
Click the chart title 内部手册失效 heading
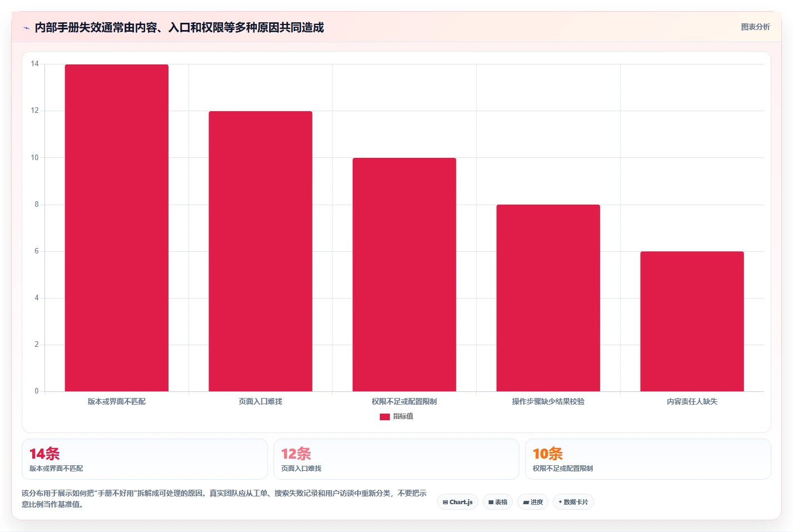click(x=179, y=27)
